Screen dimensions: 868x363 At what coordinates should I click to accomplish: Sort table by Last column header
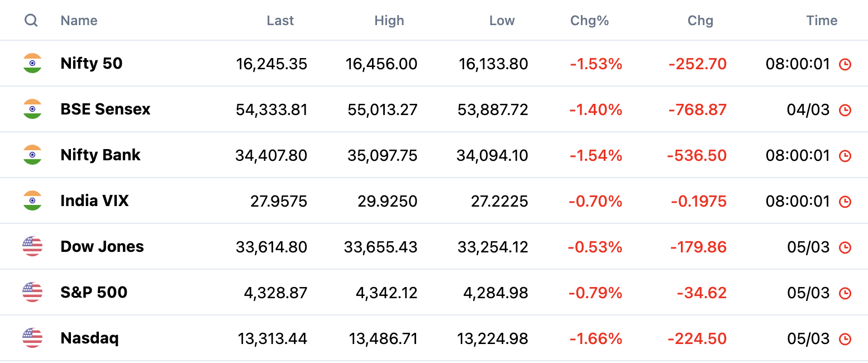280,21
